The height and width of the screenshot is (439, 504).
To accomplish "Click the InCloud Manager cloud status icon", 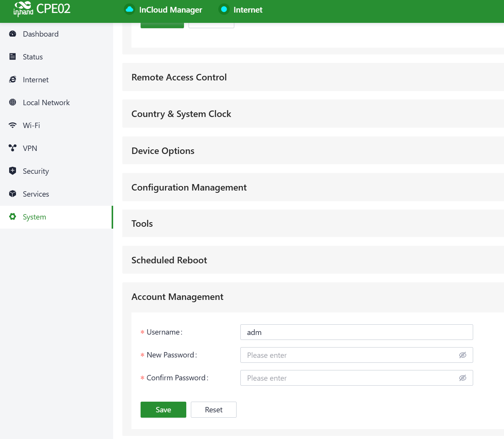I will (x=130, y=10).
